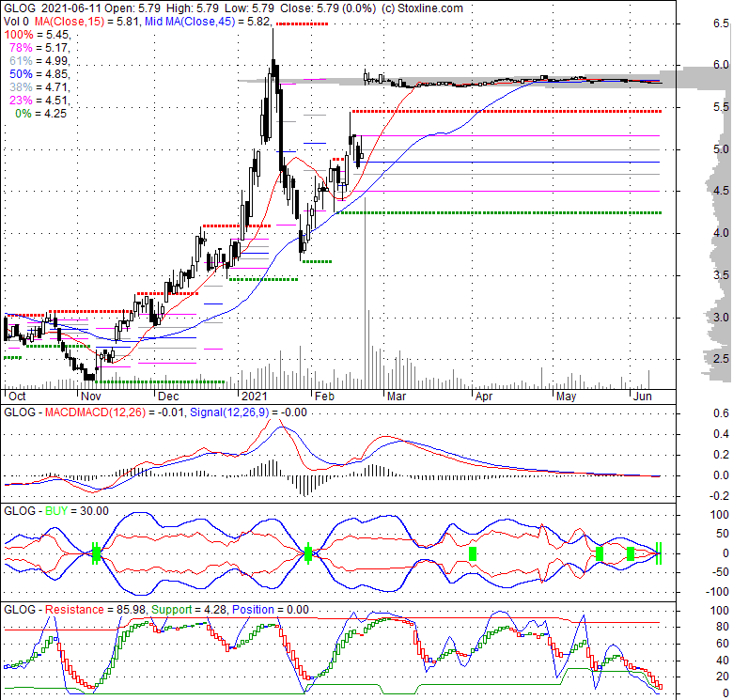
Task: Select the Apr label on the time axis
Action: (x=484, y=397)
